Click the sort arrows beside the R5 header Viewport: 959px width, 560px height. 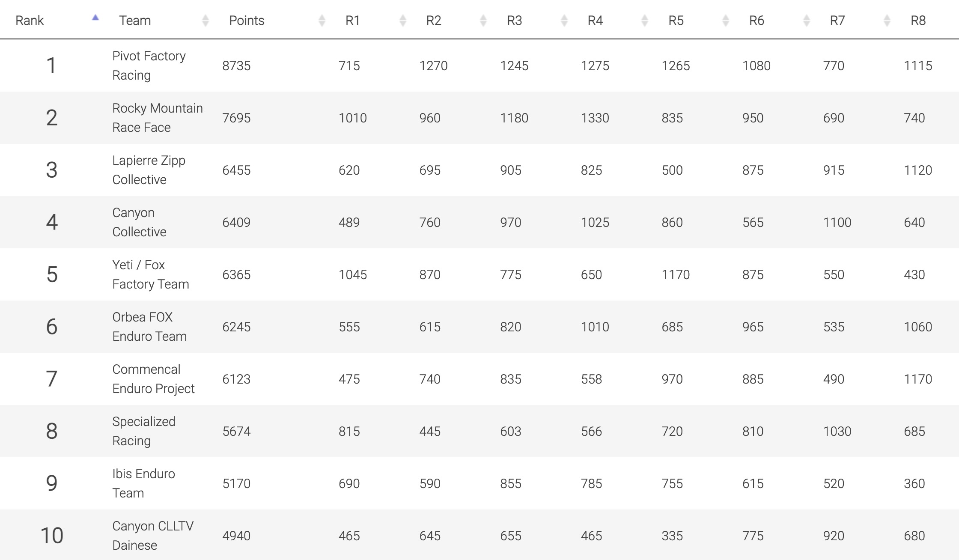pos(726,20)
